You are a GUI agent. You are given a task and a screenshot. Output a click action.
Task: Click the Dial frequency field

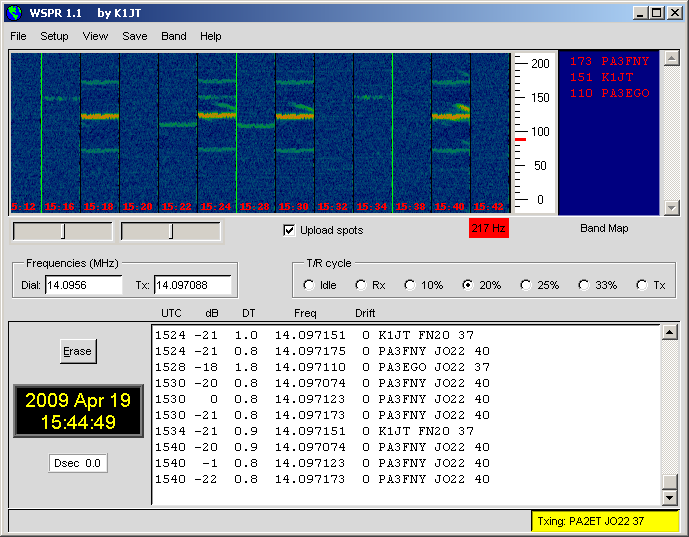[x=84, y=286]
